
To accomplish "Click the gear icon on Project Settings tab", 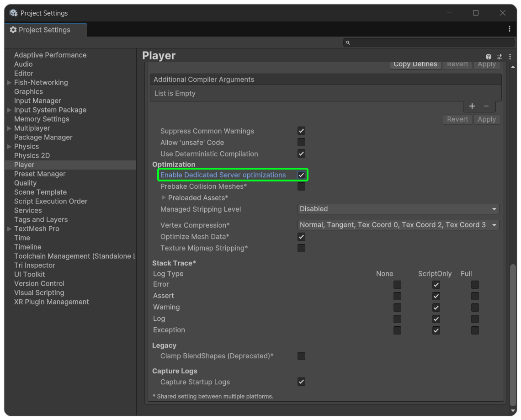I will (13, 30).
